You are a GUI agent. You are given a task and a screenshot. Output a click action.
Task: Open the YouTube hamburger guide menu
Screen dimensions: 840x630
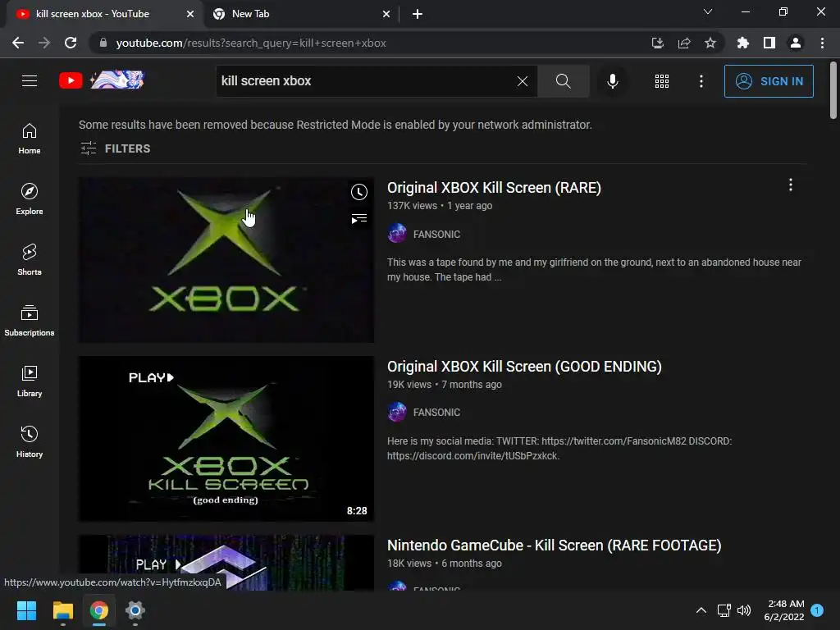coord(30,81)
